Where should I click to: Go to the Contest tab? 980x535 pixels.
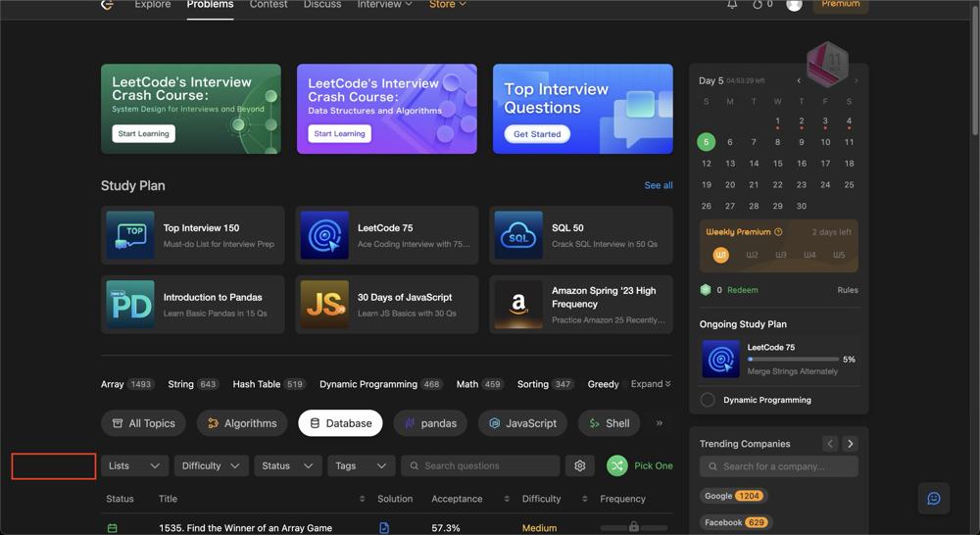coord(269,5)
